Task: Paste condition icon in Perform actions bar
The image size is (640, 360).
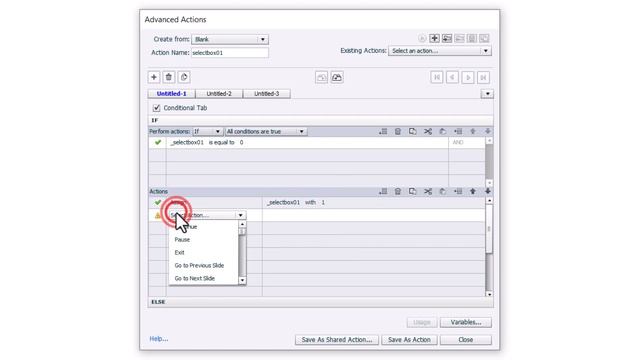Action: [x=442, y=131]
